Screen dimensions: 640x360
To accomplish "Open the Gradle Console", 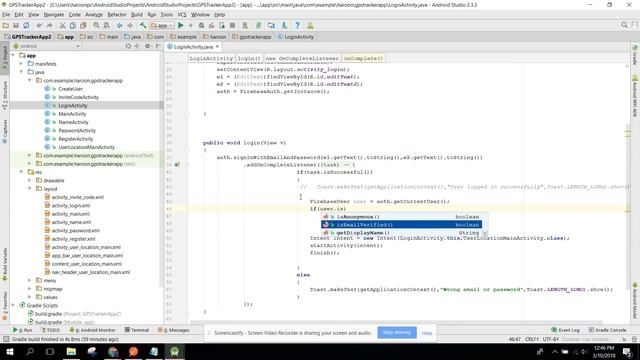I will click(x=607, y=330).
